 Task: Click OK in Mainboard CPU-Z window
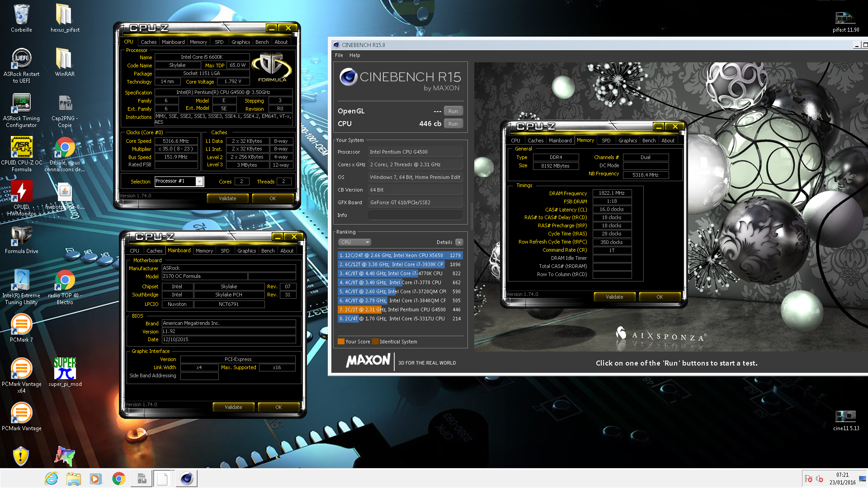pos(278,407)
